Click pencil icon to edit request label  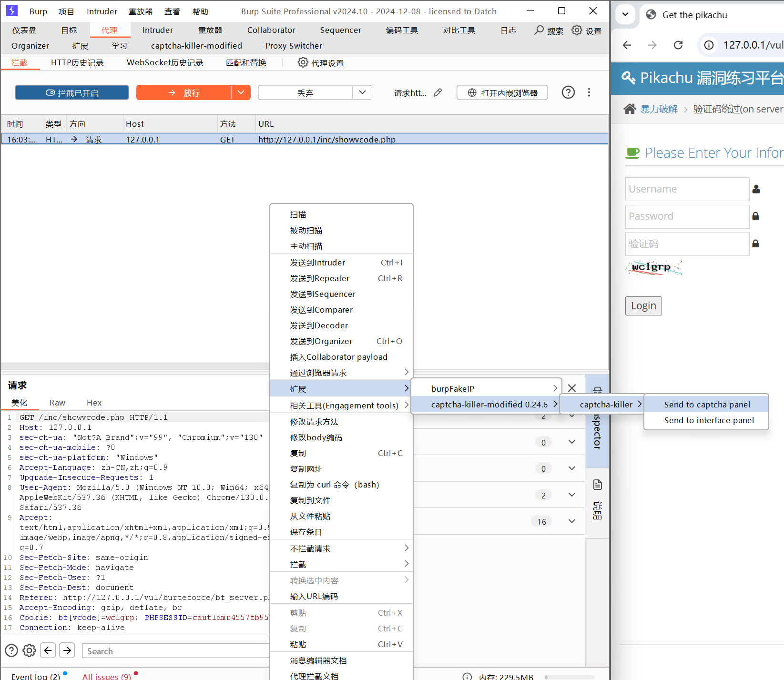(x=438, y=92)
